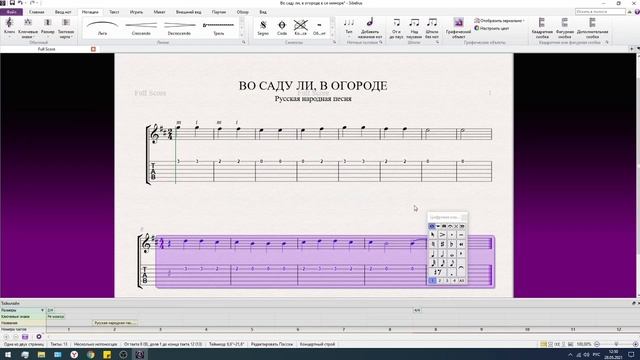Image resolution: width=640 pixels, height=360 pixels.
Task: Save the score from quick access
Action: tap(12, 3)
